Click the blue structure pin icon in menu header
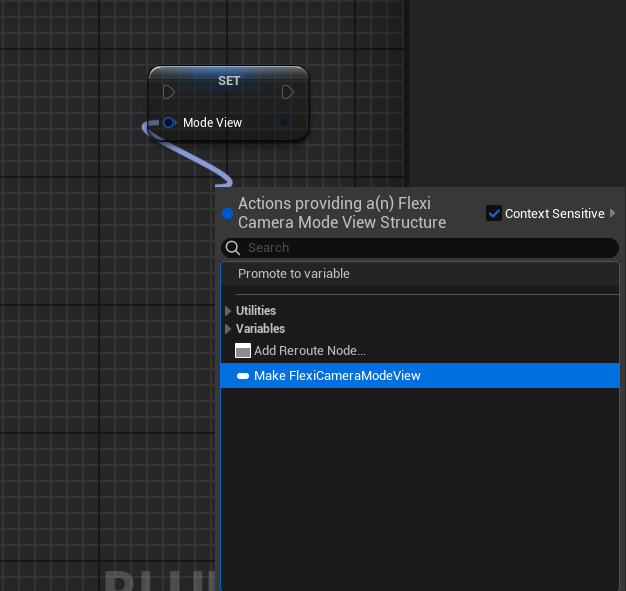This screenshot has width=626, height=591. (x=227, y=213)
